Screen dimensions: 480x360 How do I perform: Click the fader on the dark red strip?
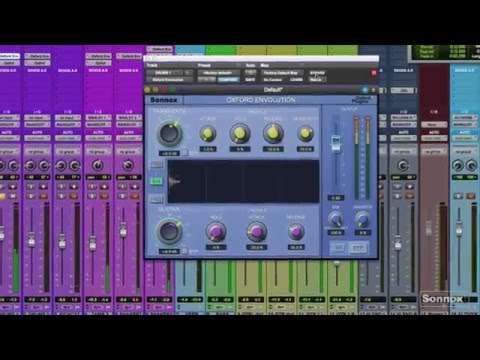point(429,228)
